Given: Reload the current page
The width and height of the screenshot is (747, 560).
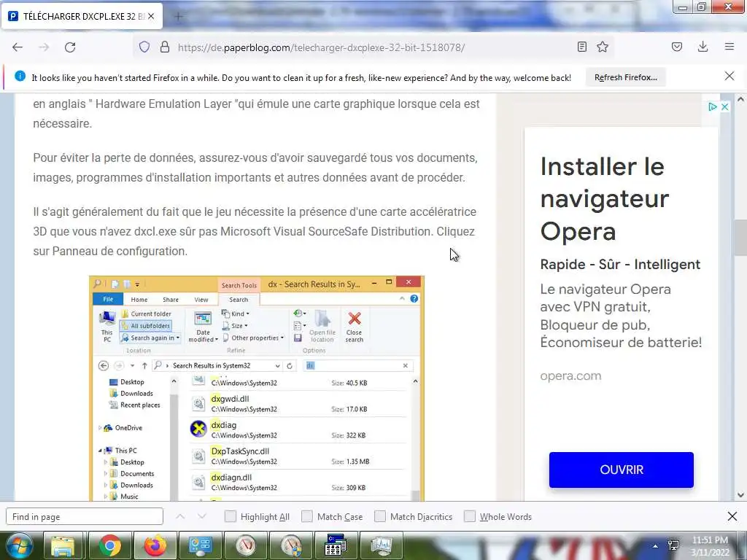Looking at the screenshot, I should [x=70, y=47].
